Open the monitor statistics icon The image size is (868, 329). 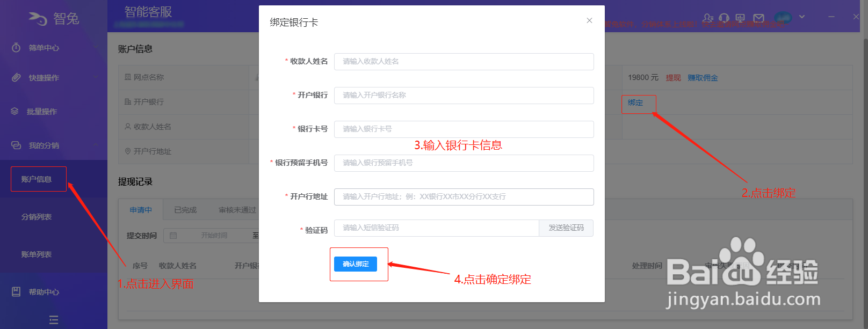coord(740,18)
